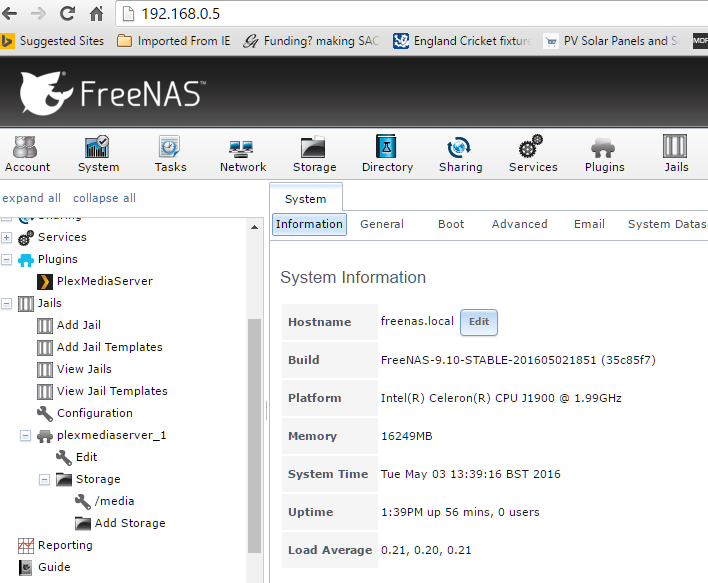Select the Services gear icon in tree
The height and width of the screenshot is (583, 708).
pos(26,238)
